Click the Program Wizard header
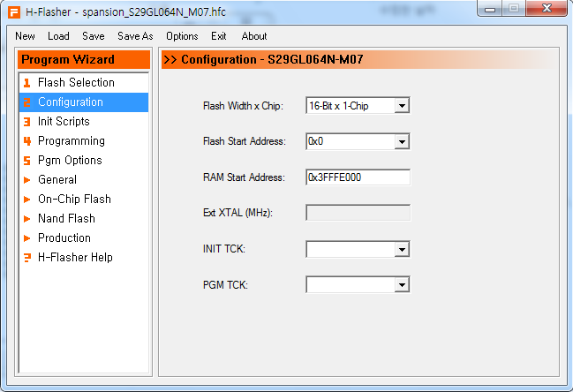The image size is (573, 392). pos(84,59)
